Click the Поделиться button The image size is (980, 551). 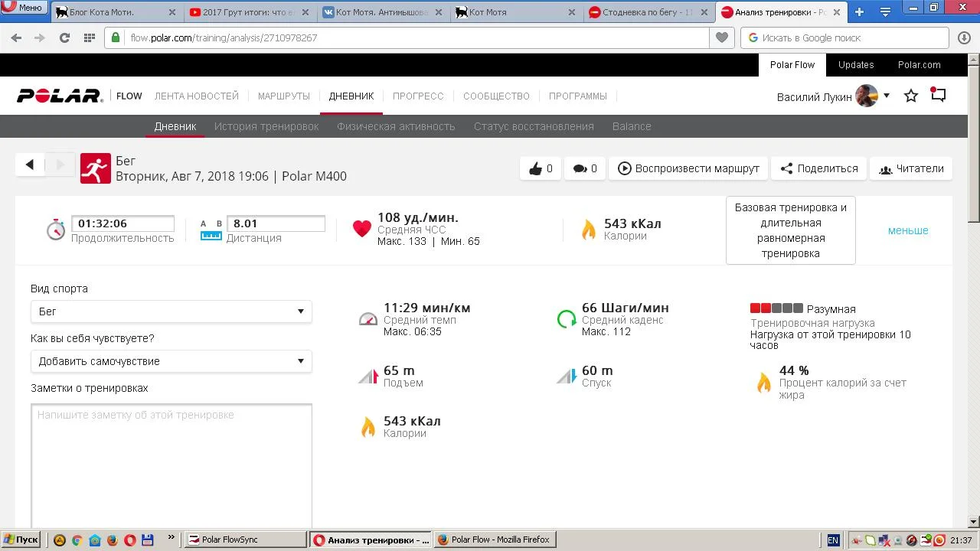(x=818, y=168)
